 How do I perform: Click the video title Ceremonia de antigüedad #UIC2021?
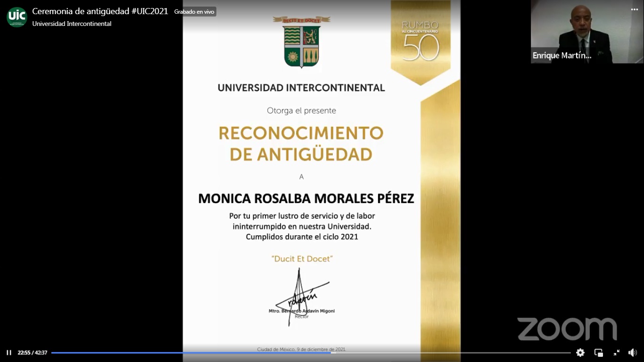[100, 11]
